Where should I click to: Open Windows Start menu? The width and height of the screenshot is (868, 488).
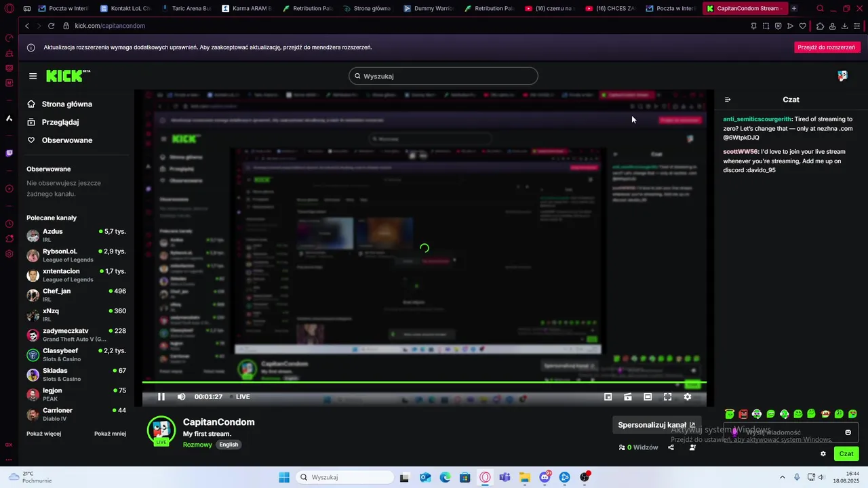(x=283, y=477)
